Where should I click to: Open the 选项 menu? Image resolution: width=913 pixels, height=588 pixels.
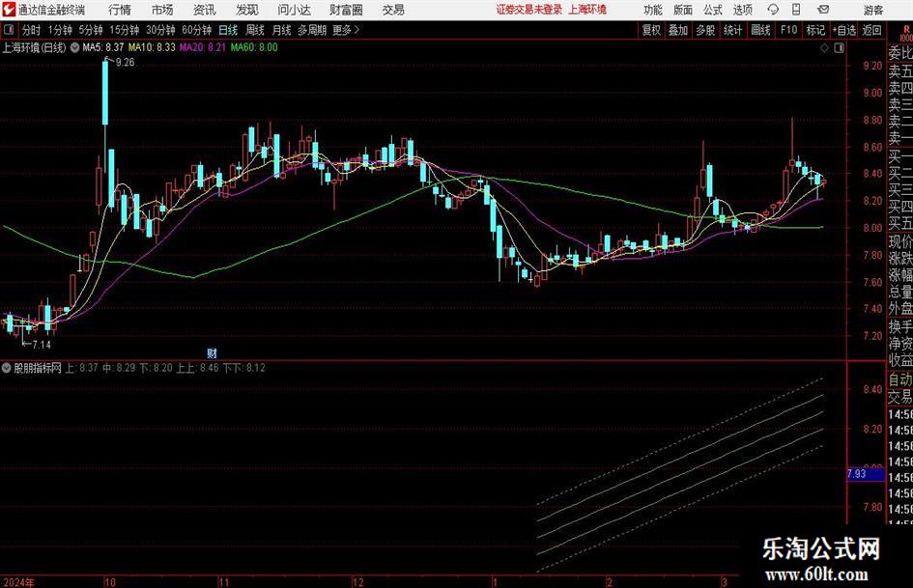tap(743, 10)
